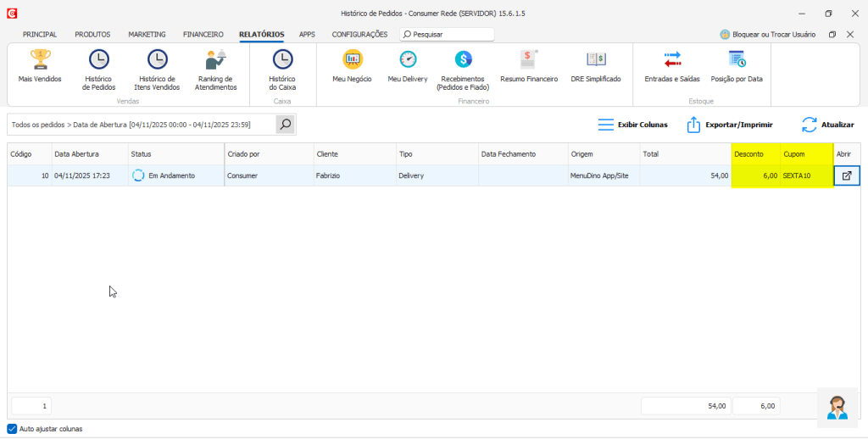Toggle Auto ajustar colunas checkbox
868x439 pixels.
(12, 429)
